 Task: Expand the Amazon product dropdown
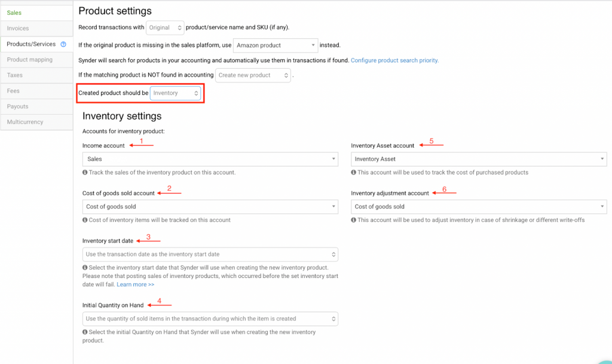pyautogui.click(x=276, y=45)
